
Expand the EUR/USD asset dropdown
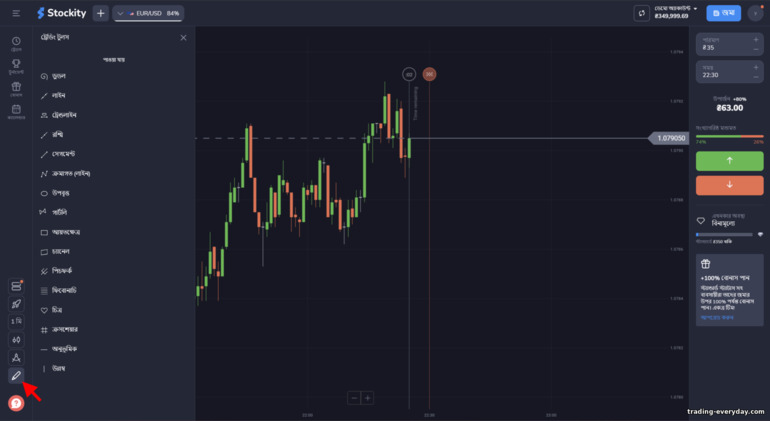148,13
